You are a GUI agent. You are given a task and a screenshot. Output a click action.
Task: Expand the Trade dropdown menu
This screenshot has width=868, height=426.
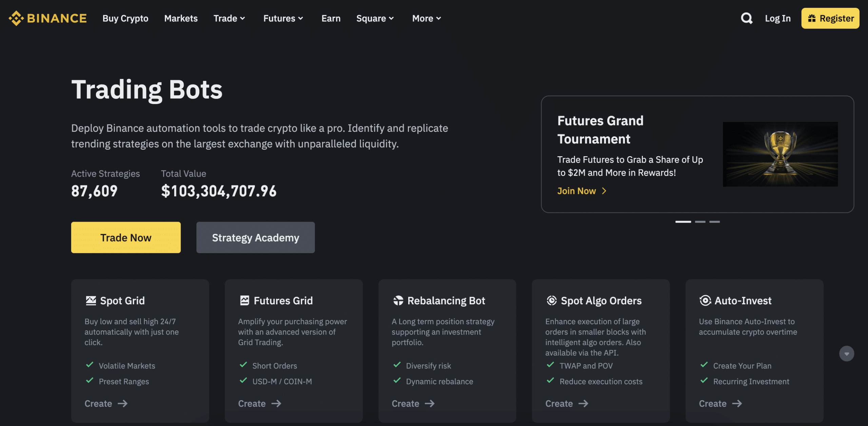pos(229,18)
